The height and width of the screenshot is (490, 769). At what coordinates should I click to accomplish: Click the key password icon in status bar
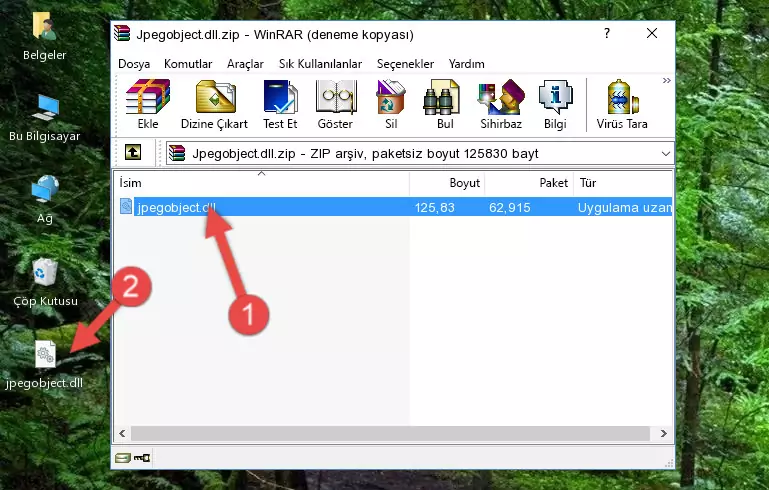(142, 458)
